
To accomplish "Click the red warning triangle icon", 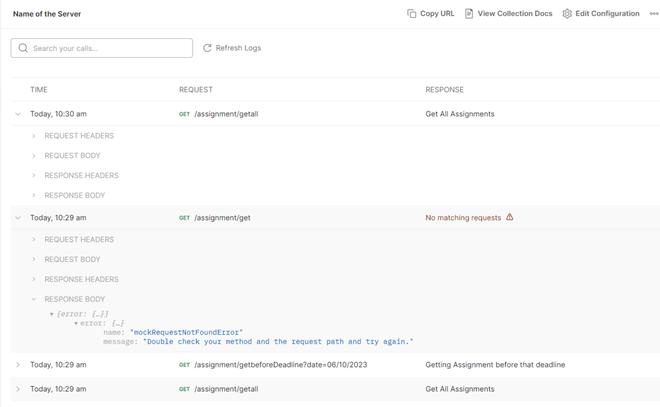I will [509, 217].
